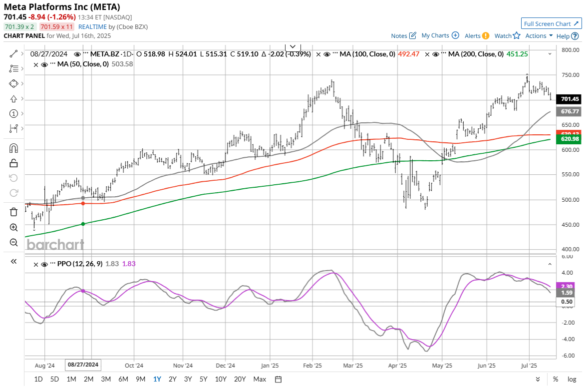The height and width of the screenshot is (390, 588).
Task: Click the Notes link
Action: point(399,35)
